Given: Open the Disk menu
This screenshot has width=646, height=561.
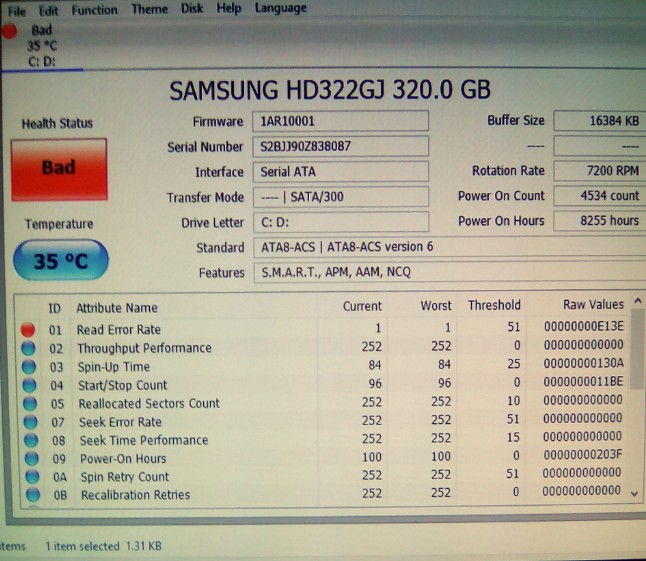Looking at the screenshot, I should [192, 9].
